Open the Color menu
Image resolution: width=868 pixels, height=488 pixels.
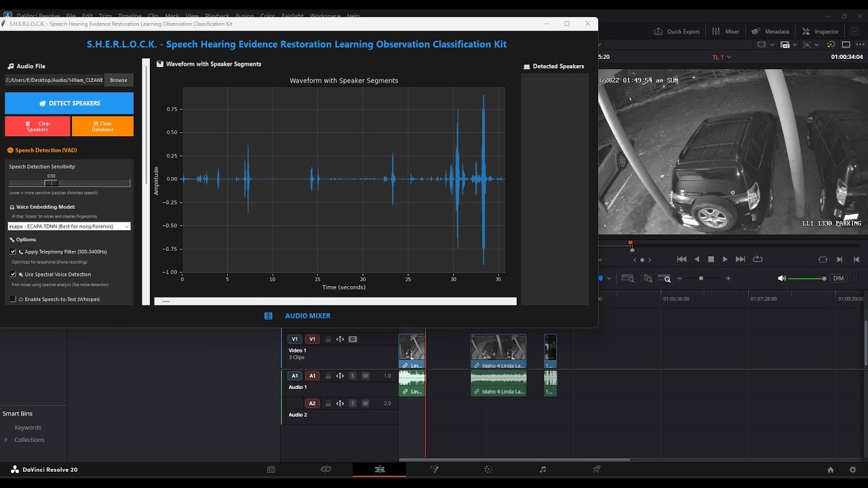267,16
